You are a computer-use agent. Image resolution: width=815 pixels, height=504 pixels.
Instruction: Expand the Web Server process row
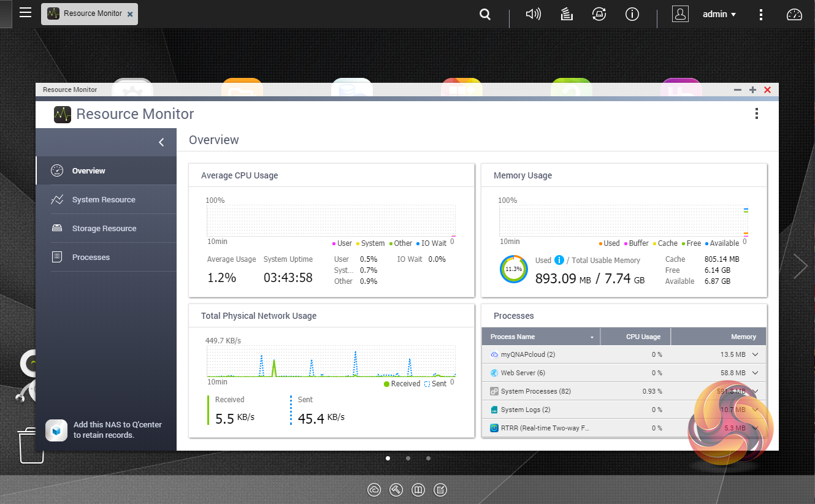[x=756, y=373]
